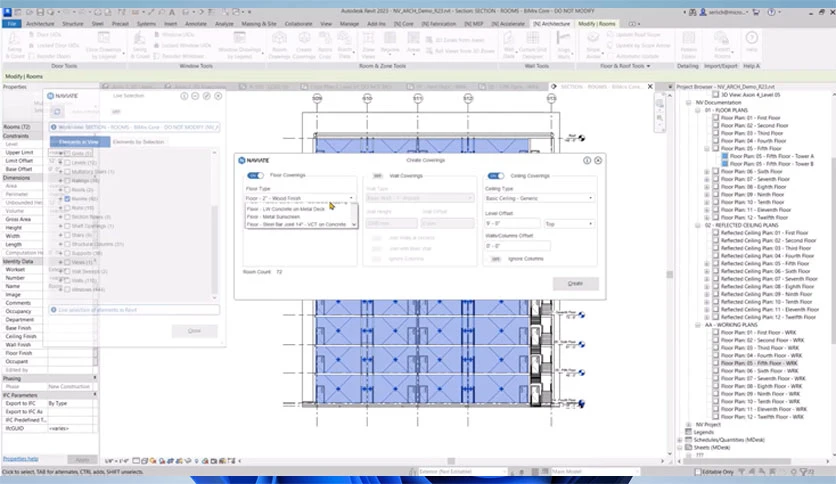Check the Windows checkbox in Live Selection
Viewport: 836px width, 484px height.
click(x=67, y=289)
